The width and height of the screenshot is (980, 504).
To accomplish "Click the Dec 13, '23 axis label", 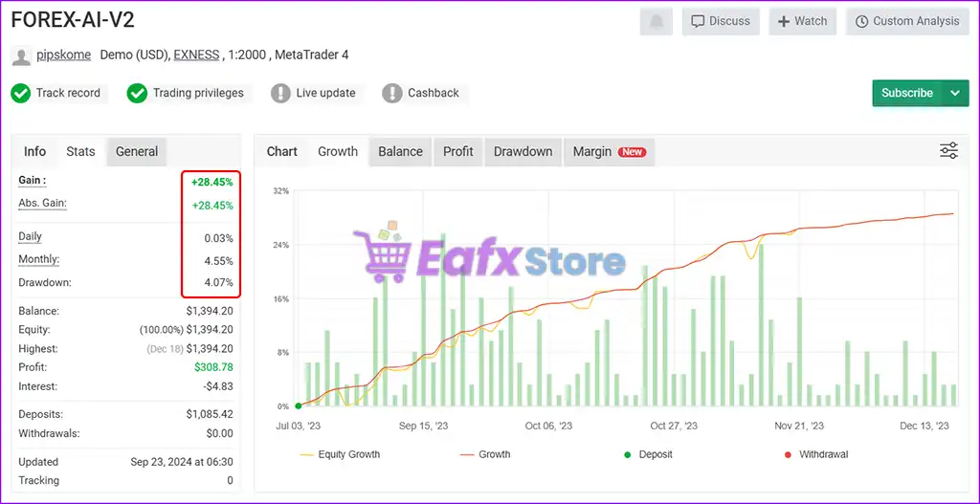I will click(x=924, y=426).
